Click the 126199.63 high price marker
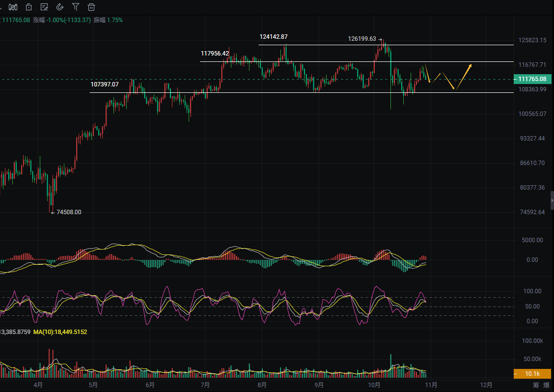The height and width of the screenshot is (392, 554). pos(362,39)
